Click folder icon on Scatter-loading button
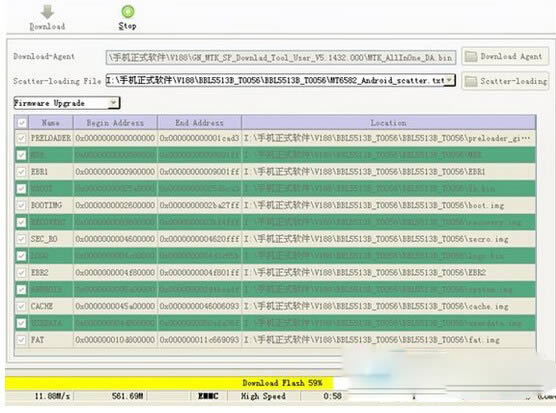Viewport: 556px width, 413px height. (471, 81)
